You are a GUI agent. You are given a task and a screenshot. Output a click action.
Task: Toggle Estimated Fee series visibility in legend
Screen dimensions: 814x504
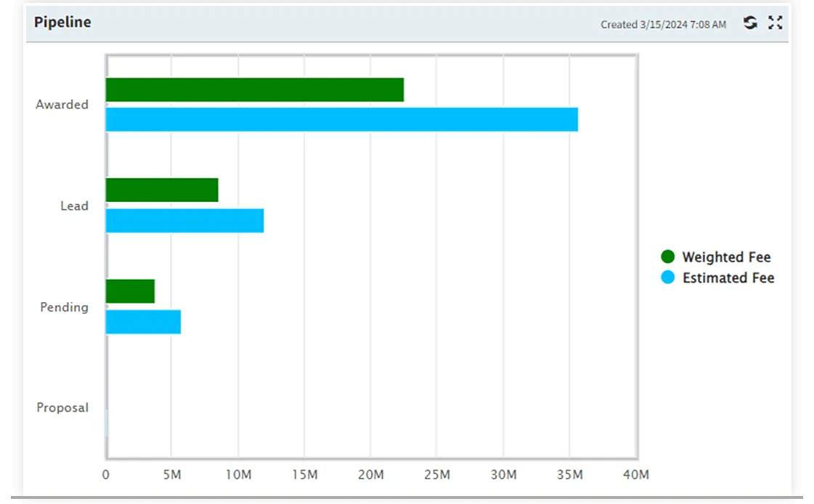tap(728, 277)
